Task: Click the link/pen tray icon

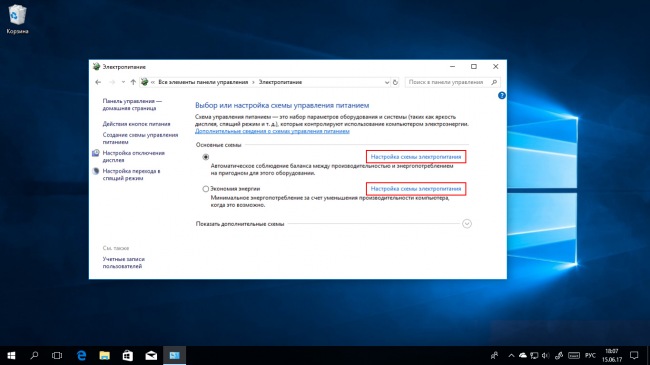Action: (559, 355)
